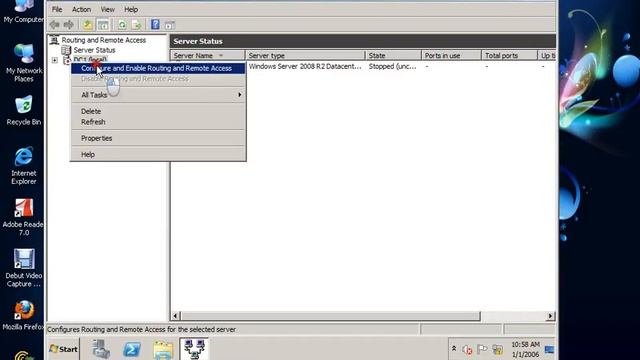This screenshot has width=640, height=360.
Task: Click the Export List toolbar icon
Action: pos(137,25)
